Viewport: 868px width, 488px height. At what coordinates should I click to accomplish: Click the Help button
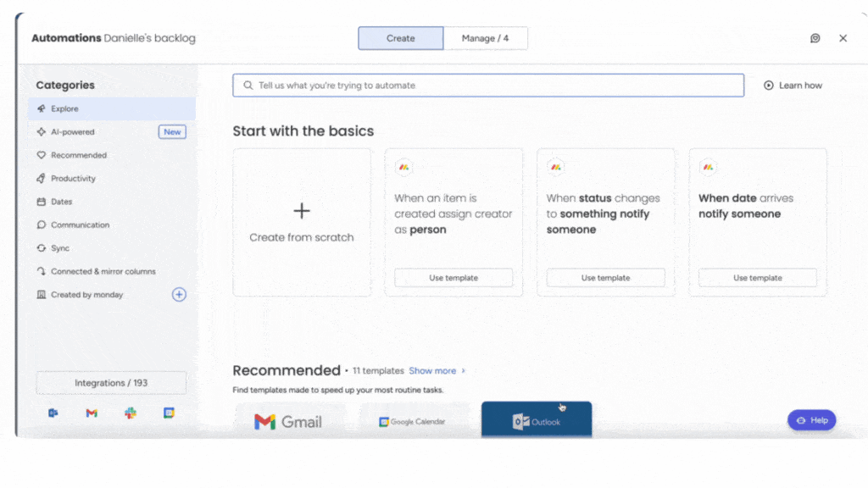coord(811,420)
